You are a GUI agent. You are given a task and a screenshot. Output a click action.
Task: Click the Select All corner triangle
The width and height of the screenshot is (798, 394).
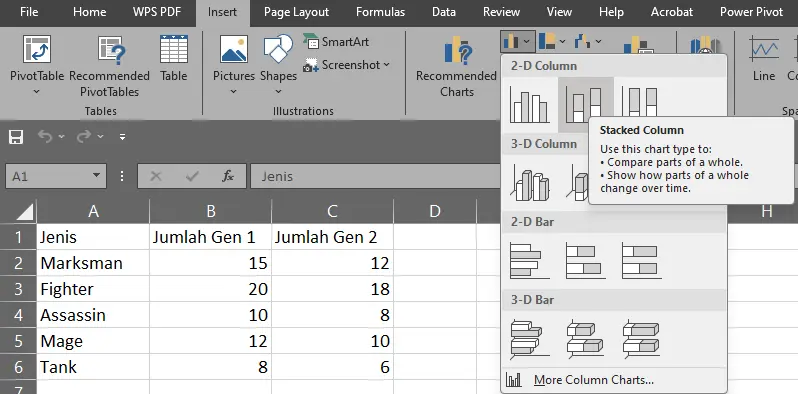pos(25,211)
